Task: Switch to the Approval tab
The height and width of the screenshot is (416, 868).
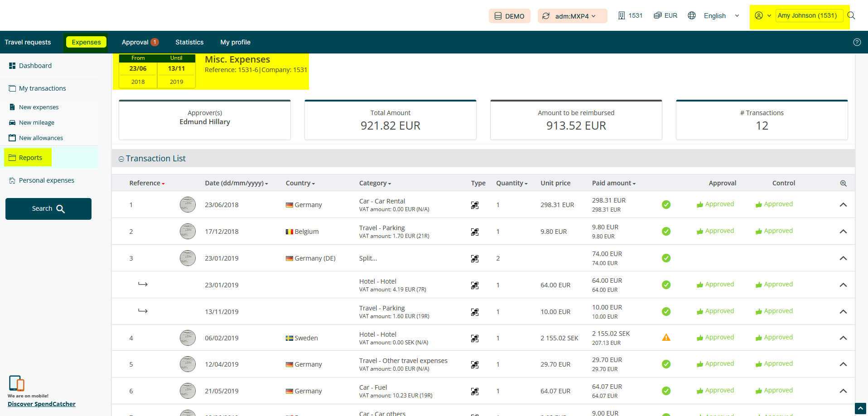Action: coord(140,42)
